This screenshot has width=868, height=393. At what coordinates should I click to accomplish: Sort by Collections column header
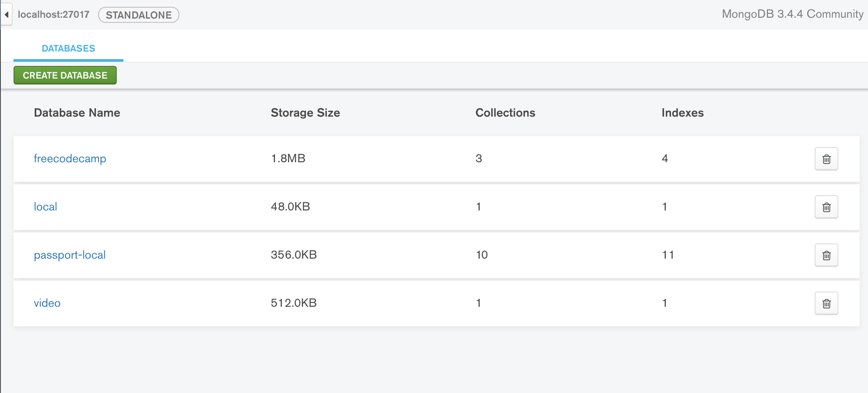click(505, 113)
